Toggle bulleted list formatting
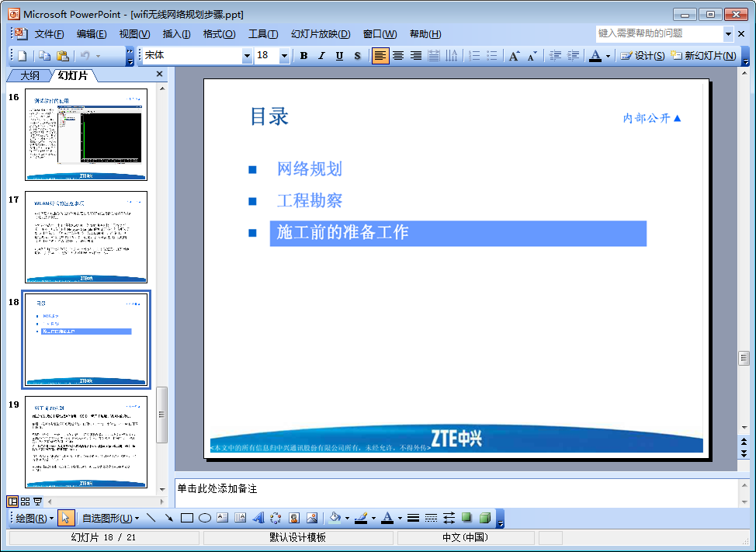Screen dimensions: 756x552 tap(492, 56)
